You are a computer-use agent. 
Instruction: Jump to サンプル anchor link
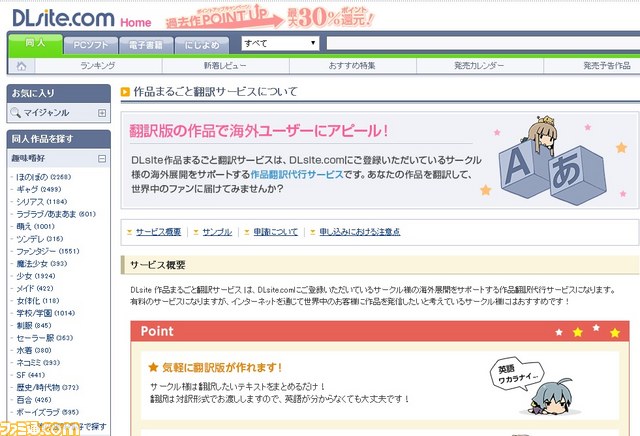tap(217, 232)
